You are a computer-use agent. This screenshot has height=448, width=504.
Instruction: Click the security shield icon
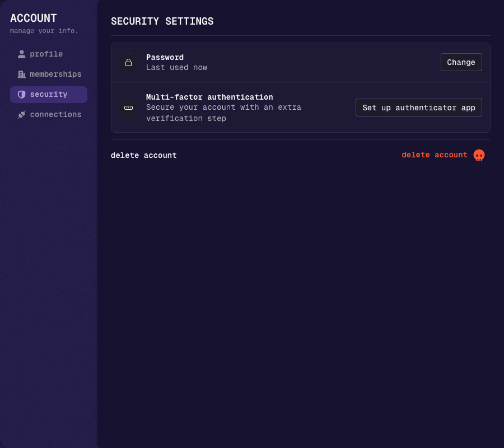[x=21, y=95]
